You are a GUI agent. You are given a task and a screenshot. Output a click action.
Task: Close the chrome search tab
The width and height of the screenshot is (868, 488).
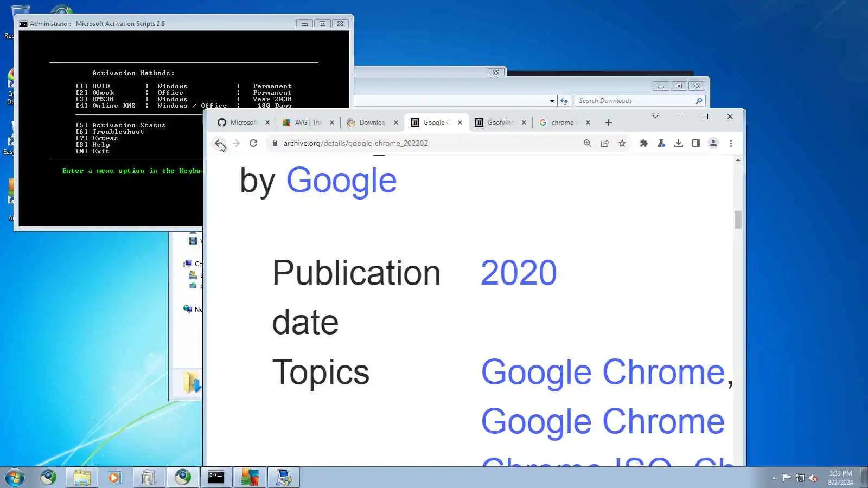coord(588,123)
